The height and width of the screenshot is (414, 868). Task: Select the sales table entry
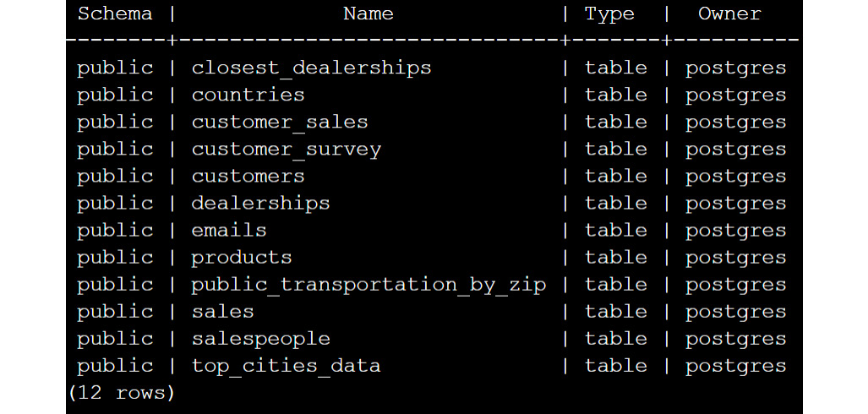point(222,312)
